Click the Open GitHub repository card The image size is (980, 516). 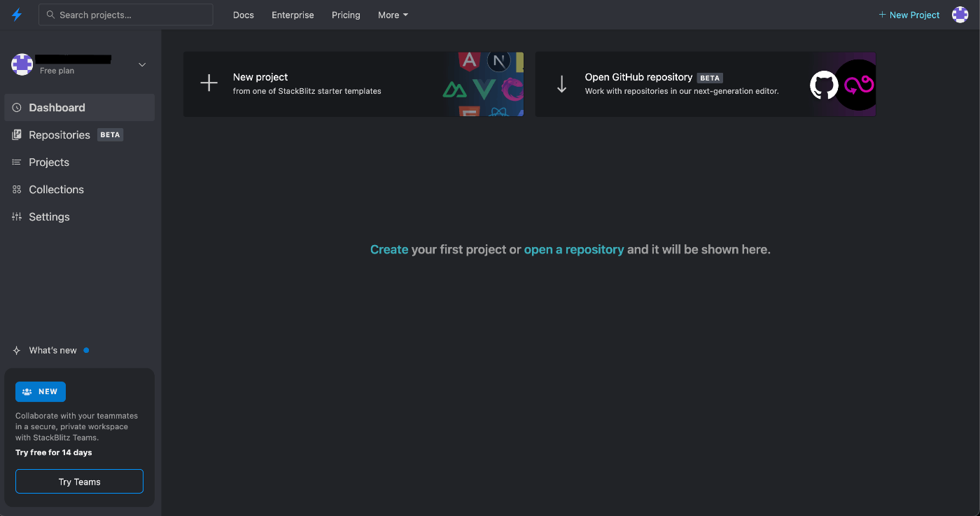coord(706,84)
